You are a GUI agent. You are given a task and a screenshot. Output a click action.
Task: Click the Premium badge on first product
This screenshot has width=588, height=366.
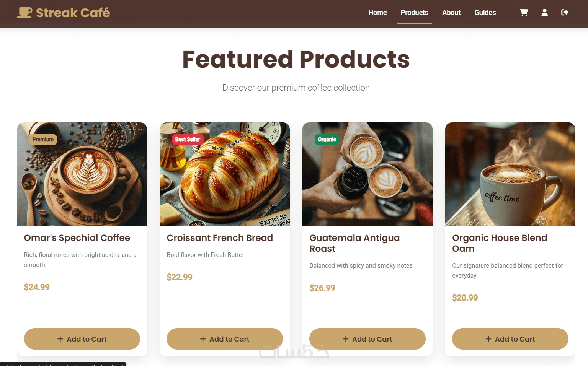pyautogui.click(x=43, y=140)
